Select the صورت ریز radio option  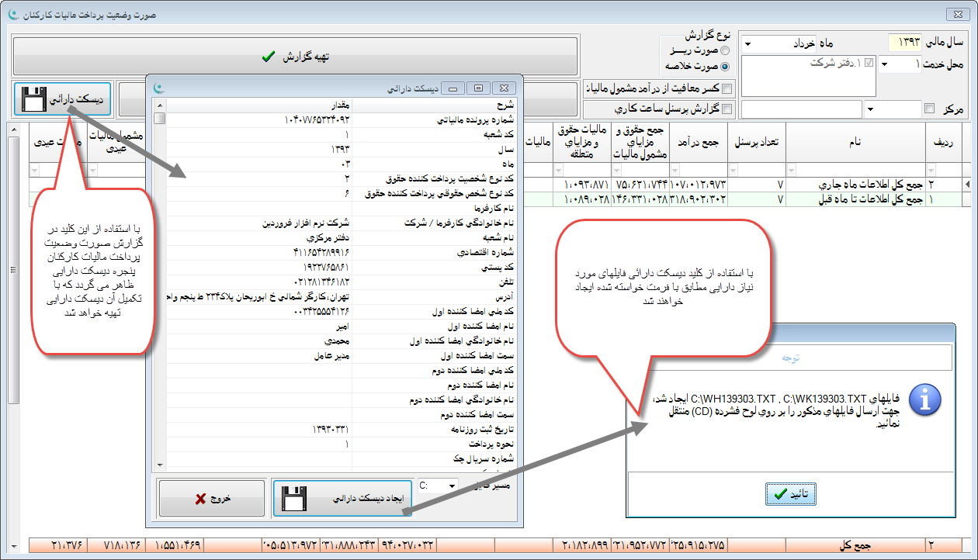click(725, 50)
